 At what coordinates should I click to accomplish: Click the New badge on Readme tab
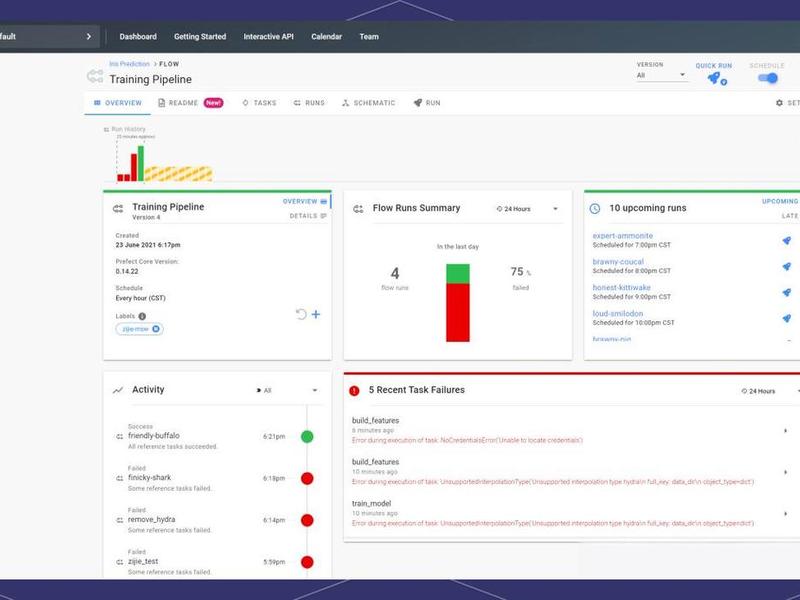213,103
